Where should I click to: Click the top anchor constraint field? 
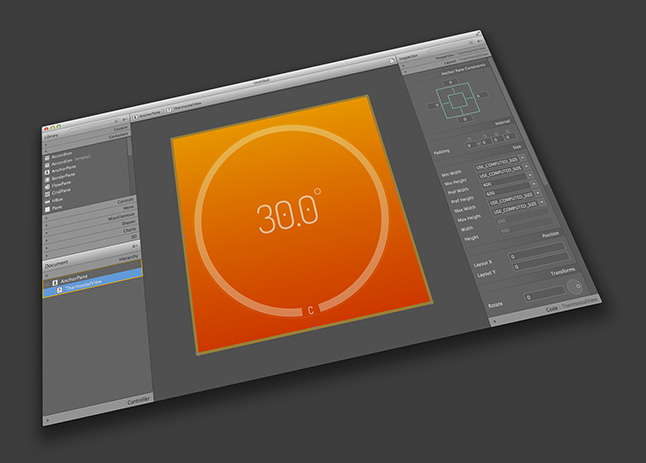(x=450, y=82)
